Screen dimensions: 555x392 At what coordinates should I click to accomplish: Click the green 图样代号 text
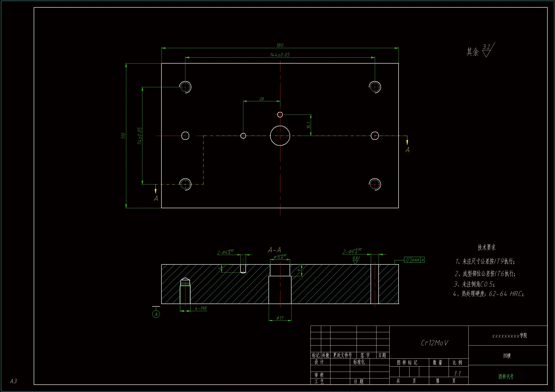(x=506, y=376)
